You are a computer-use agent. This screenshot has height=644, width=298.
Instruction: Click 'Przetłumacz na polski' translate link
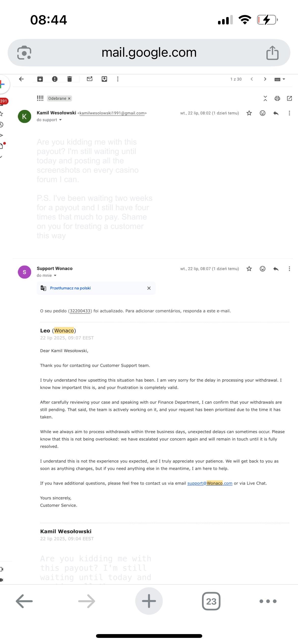coord(70,288)
